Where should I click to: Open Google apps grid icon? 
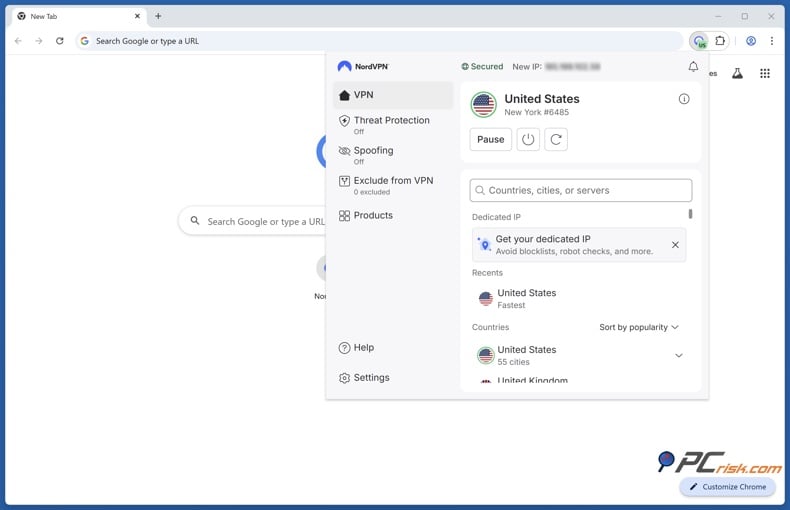(x=765, y=74)
